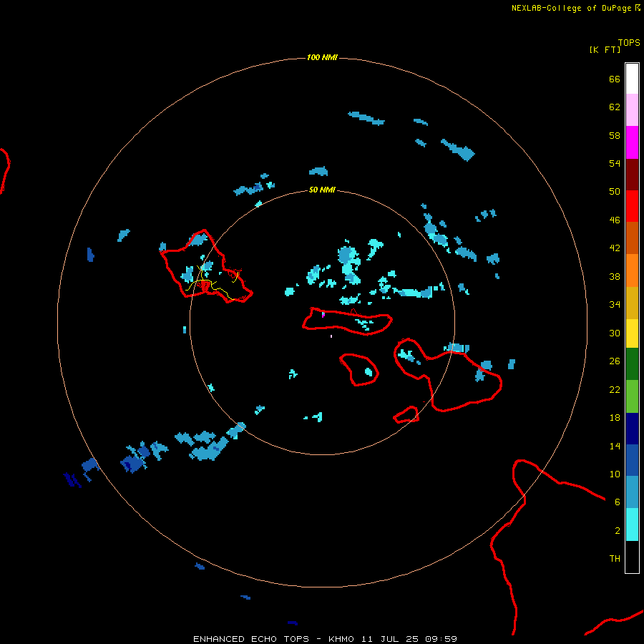This screenshot has width=644, height=644.
Task: Click the "TOPS" legend title
Action: 629,42
